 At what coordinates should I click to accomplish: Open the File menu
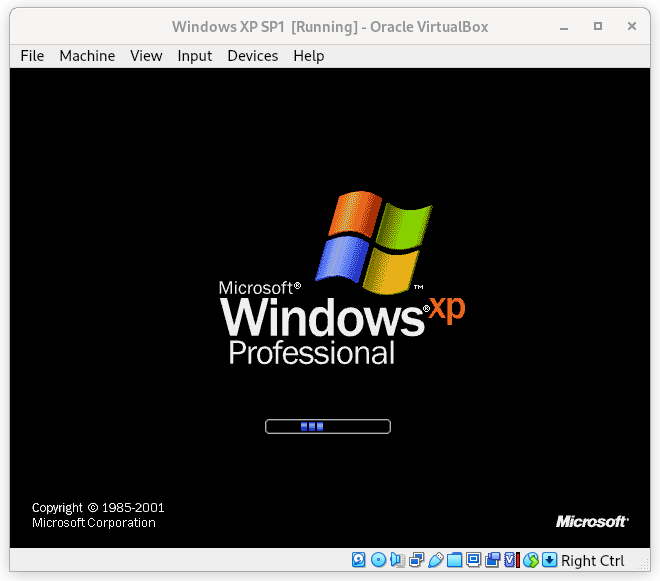coord(32,56)
